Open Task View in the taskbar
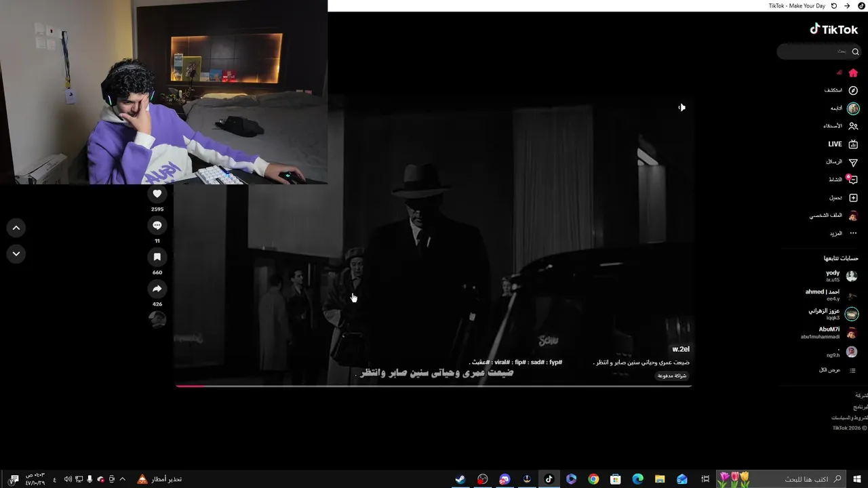Viewport: 868px width, 488px height. [x=705, y=479]
